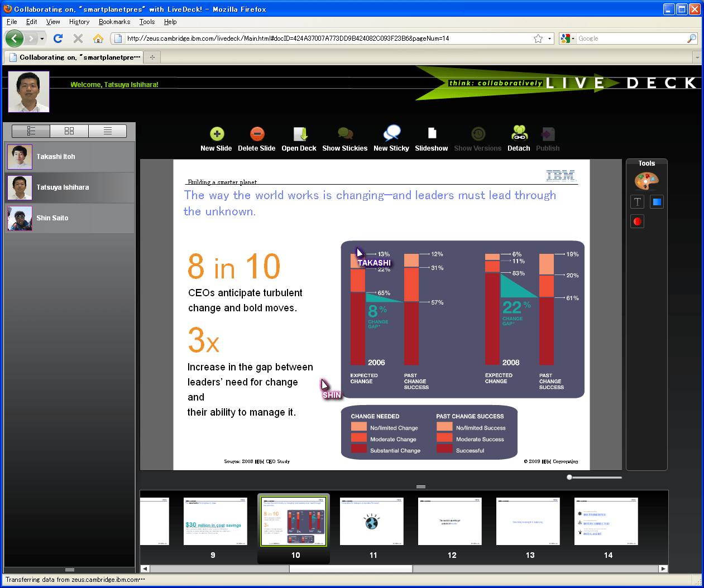Click the slide title about leaders
704x588 pixels.
click(370, 203)
